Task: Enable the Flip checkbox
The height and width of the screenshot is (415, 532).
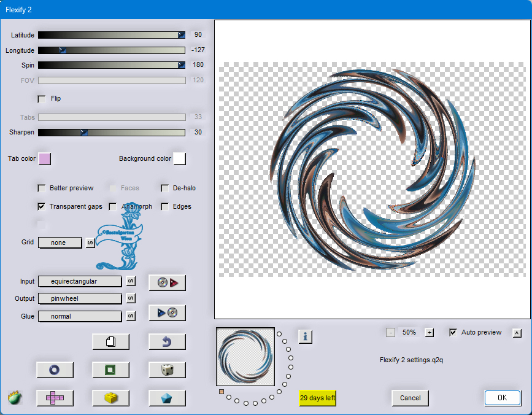Action: click(x=41, y=99)
